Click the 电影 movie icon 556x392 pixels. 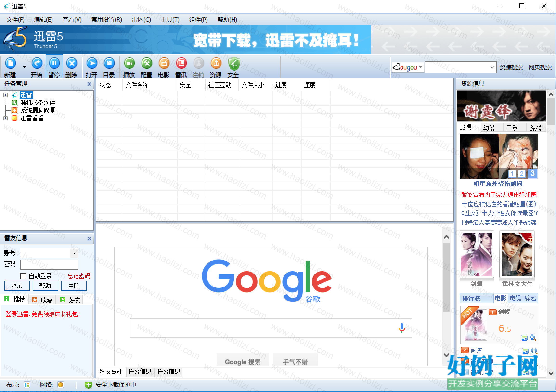[x=164, y=64]
